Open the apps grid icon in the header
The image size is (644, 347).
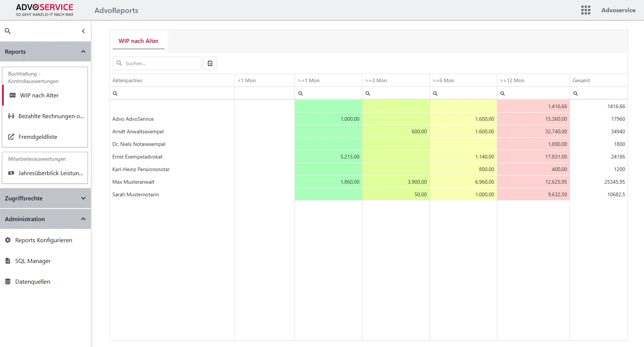tap(586, 10)
